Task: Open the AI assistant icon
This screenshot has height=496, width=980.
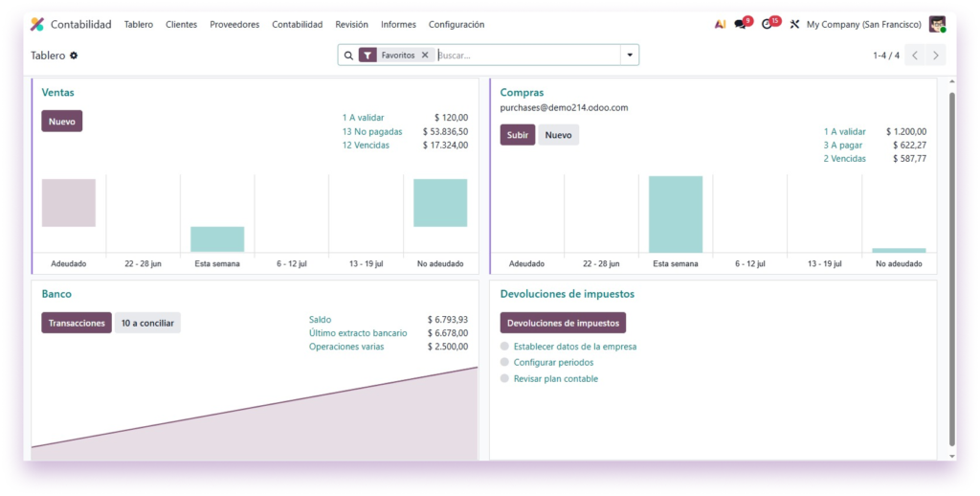Action: 720,24
